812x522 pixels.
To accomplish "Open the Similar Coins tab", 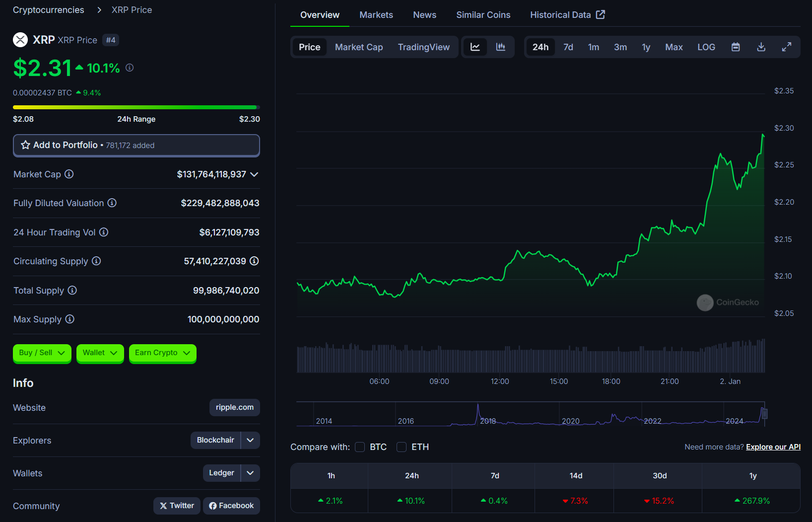I will click(483, 15).
